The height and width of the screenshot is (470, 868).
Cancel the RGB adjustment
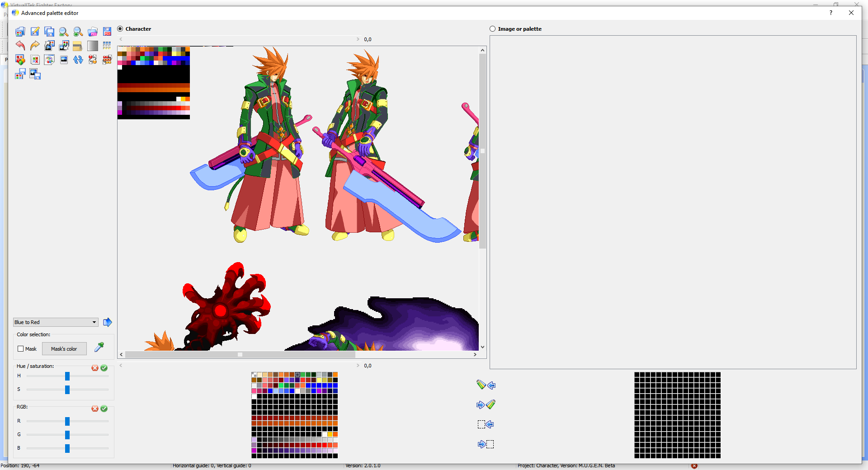95,409
